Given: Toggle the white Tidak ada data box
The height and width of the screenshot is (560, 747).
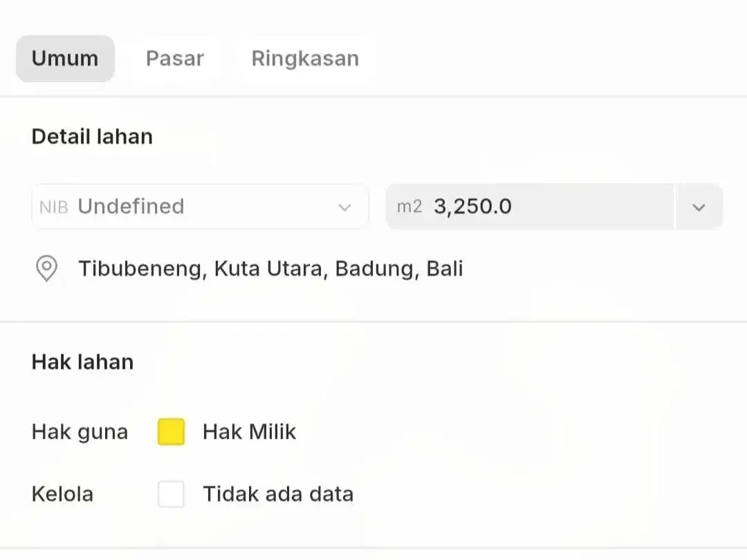Looking at the screenshot, I should coord(171,494).
